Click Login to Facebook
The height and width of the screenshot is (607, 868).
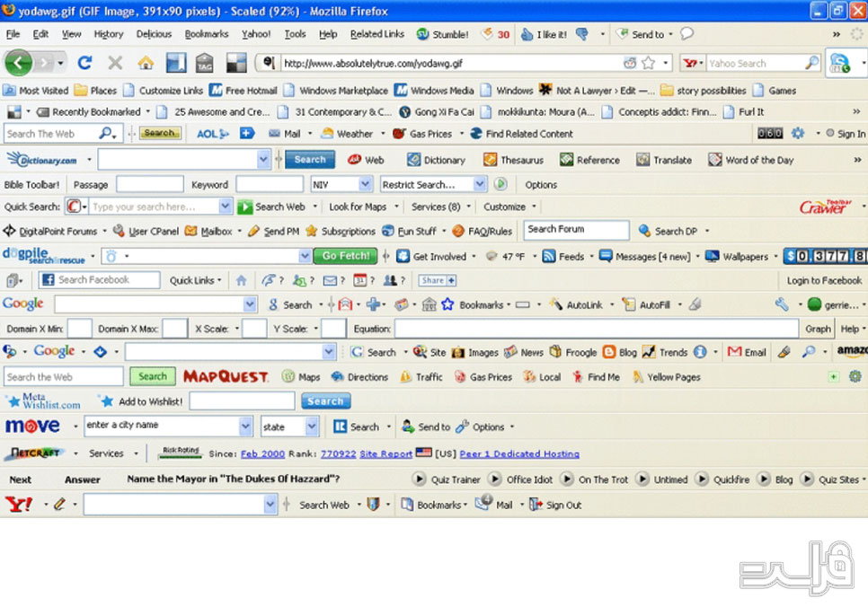[824, 280]
